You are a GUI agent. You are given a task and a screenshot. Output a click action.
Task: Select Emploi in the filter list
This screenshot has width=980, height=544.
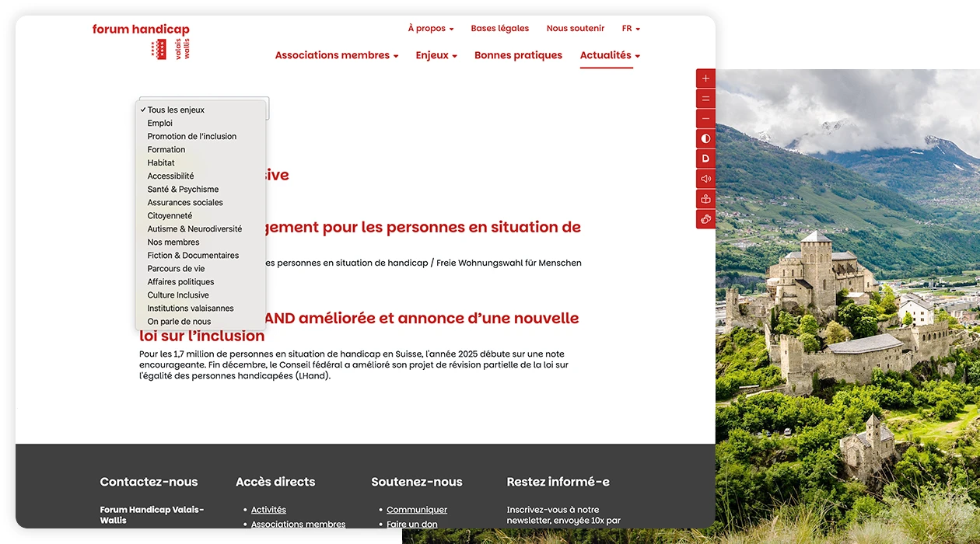[159, 123]
